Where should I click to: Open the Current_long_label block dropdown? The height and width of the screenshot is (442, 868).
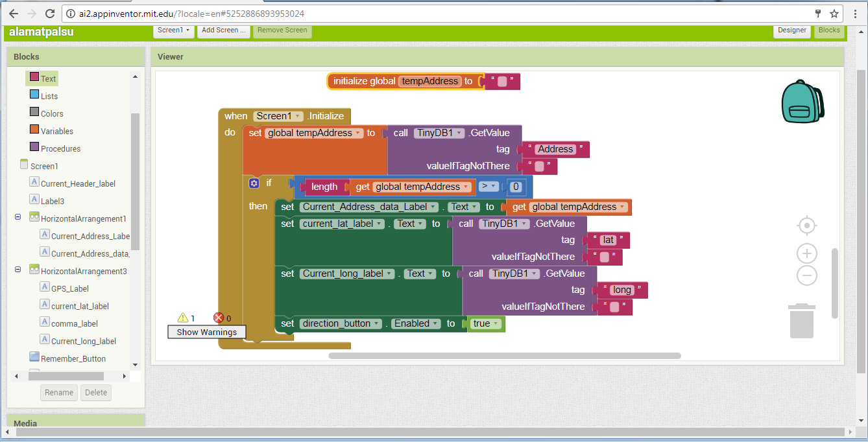tap(347, 273)
